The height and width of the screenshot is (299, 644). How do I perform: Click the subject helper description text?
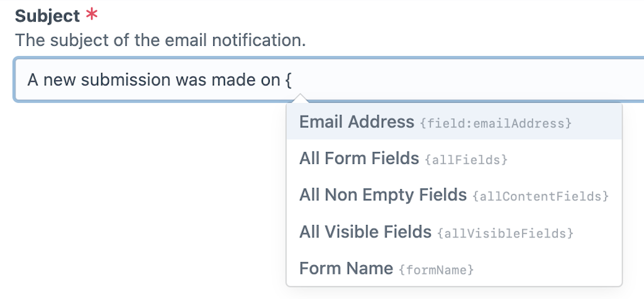[x=160, y=41]
